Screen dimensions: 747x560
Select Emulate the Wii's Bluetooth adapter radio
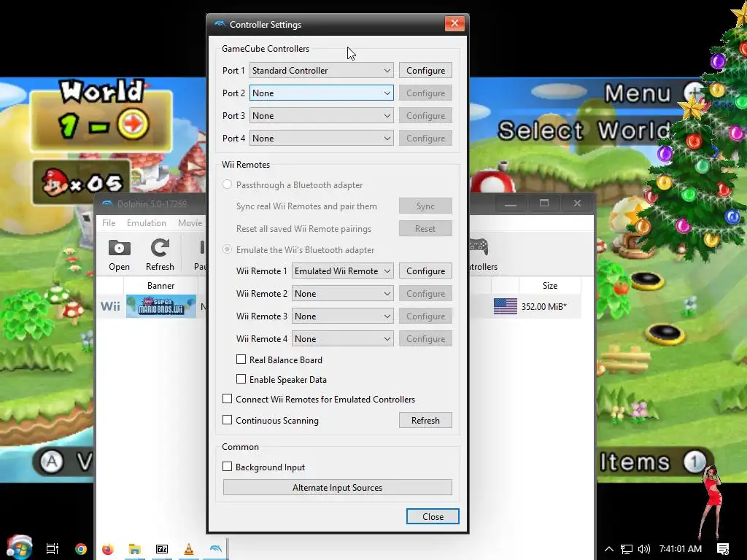coord(228,249)
